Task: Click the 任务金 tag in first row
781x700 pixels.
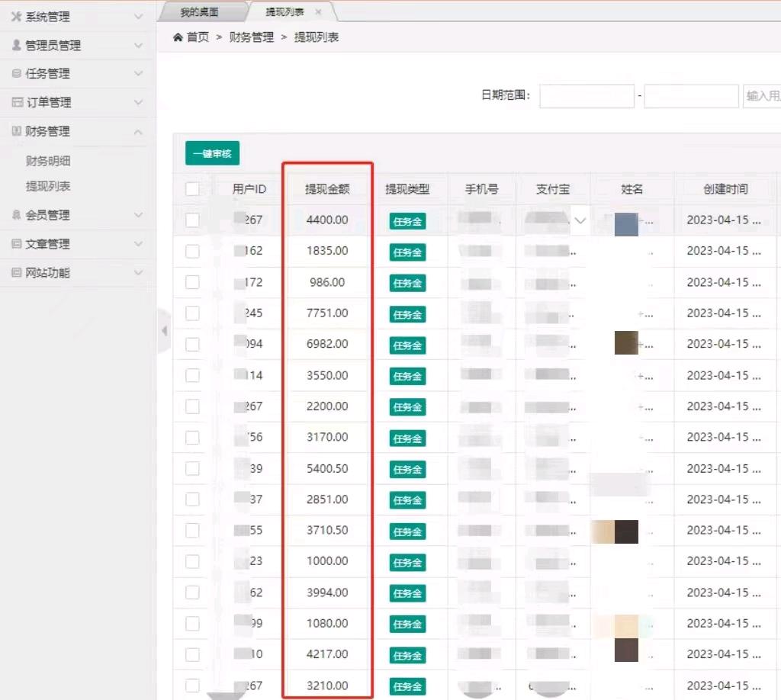Action: tap(407, 221)
